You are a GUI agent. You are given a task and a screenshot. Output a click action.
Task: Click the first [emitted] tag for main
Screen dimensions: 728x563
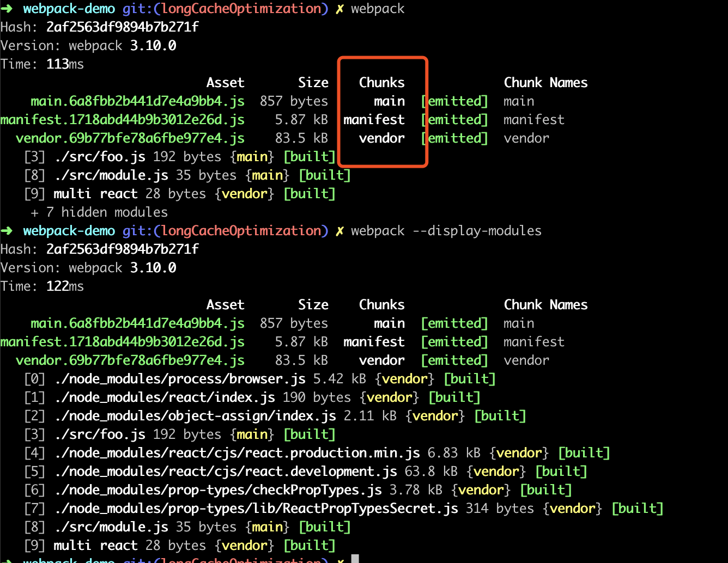click(454, 101)
